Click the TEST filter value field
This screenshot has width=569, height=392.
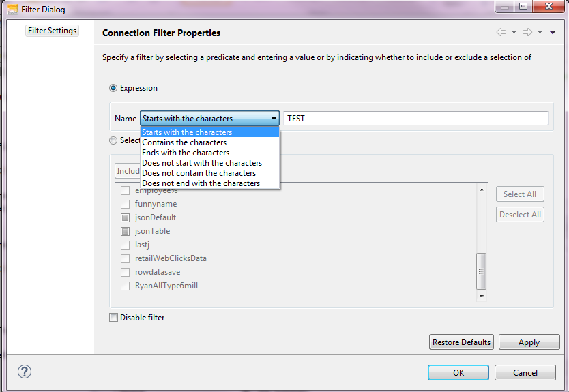point(415,119)
